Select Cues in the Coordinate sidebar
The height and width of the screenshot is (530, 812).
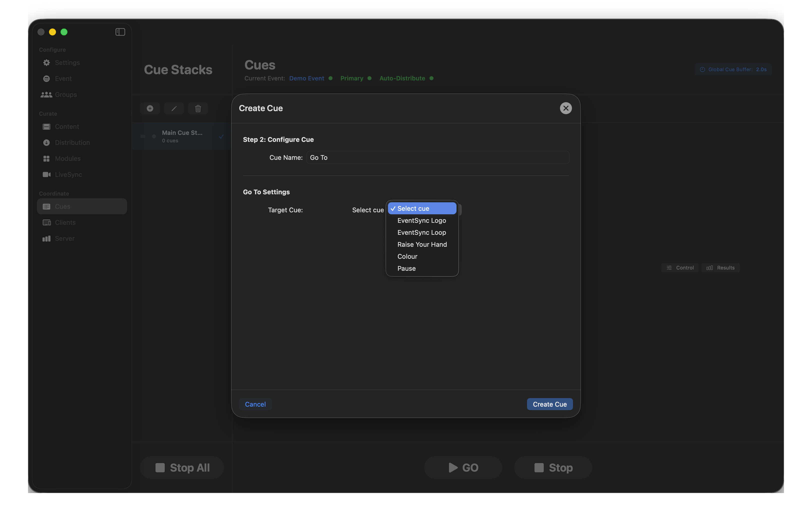82,207
